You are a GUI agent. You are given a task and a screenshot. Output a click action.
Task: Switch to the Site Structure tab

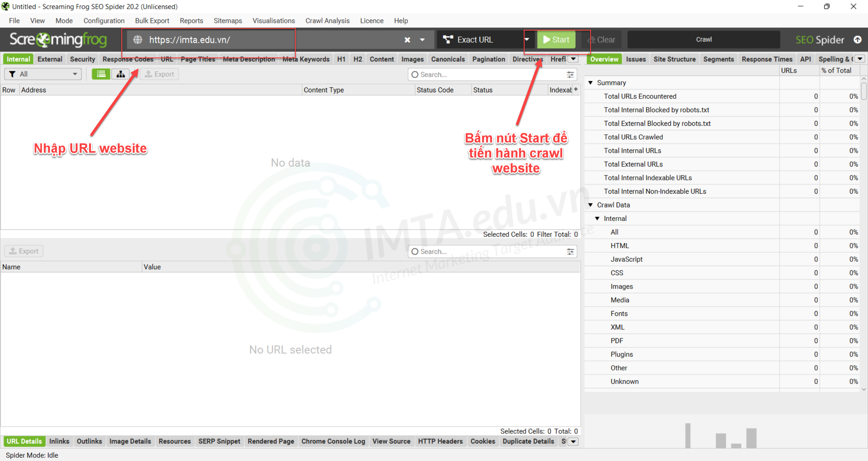(675, 59)
